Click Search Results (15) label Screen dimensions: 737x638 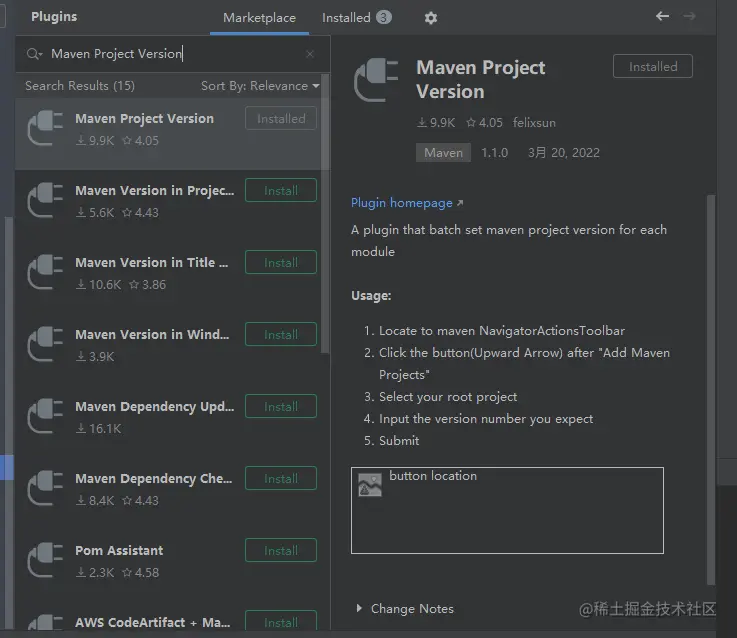pyautogui.click(x=80, y=86)
